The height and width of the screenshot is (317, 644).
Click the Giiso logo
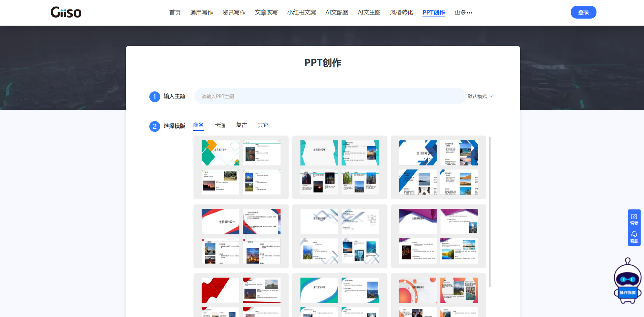pos(66,12)
